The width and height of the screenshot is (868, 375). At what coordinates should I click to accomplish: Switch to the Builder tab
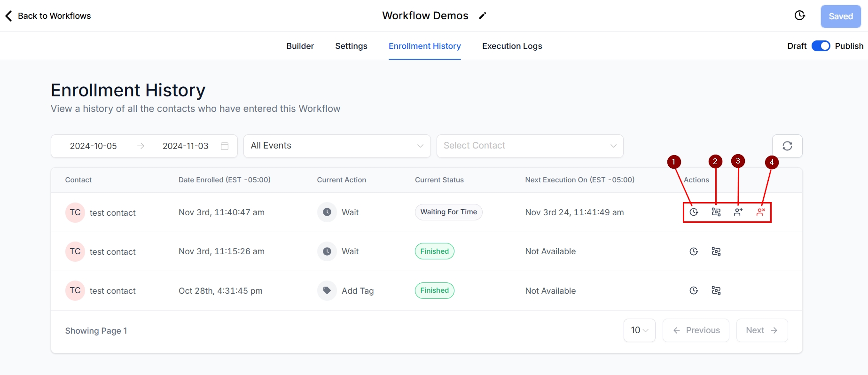click(x=300, y=46)
